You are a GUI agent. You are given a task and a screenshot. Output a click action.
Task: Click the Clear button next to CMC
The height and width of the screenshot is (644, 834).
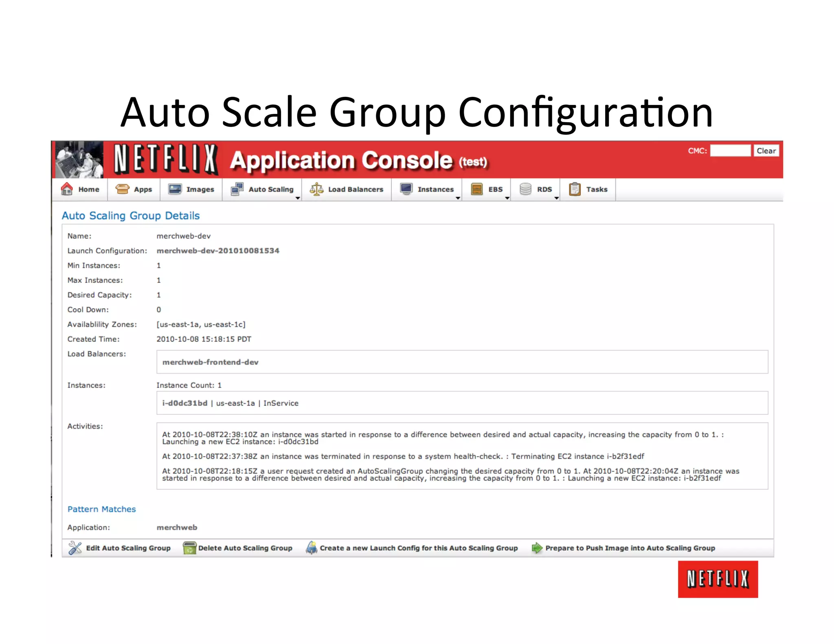766,151
